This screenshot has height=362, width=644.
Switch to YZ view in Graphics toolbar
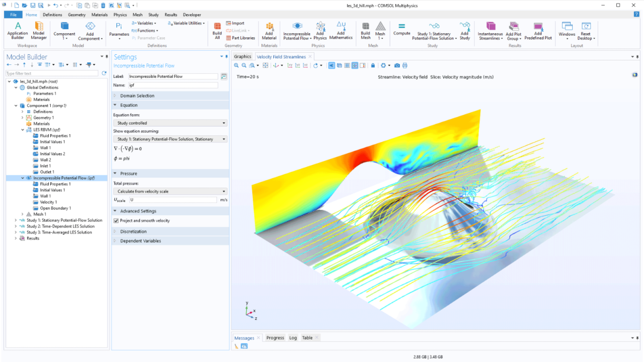tap(298, 65)
